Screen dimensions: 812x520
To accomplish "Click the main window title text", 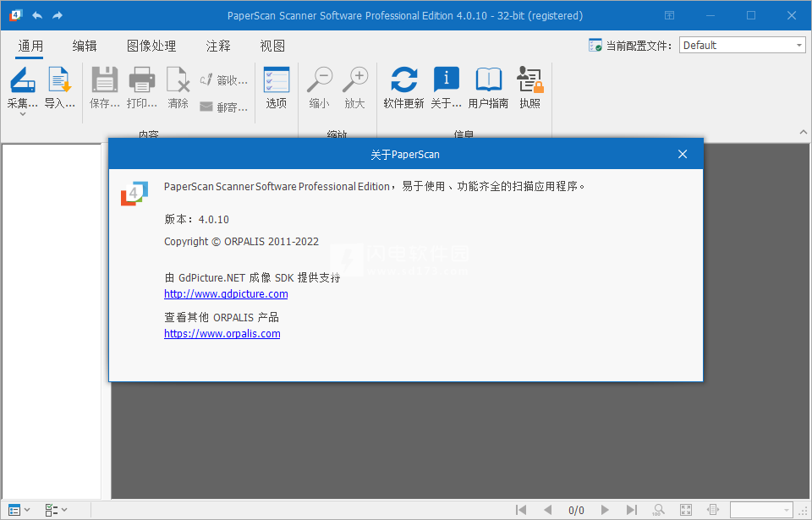I will [405, 15].
